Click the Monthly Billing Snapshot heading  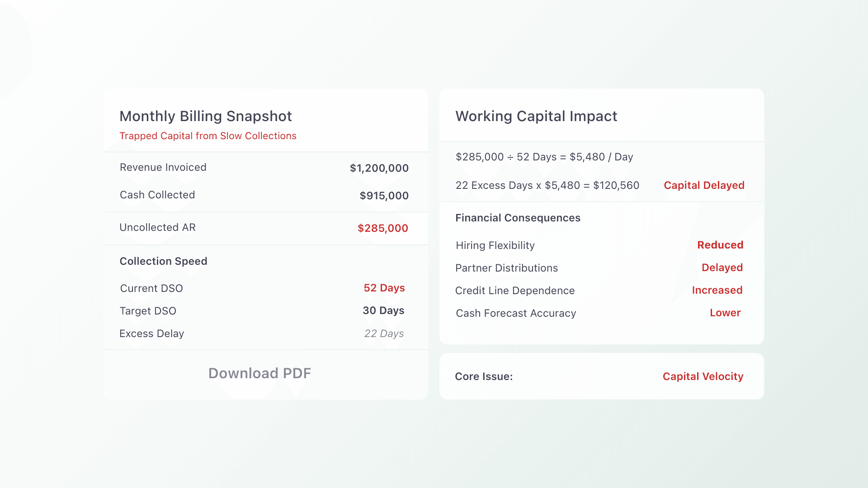click(206, 116)
